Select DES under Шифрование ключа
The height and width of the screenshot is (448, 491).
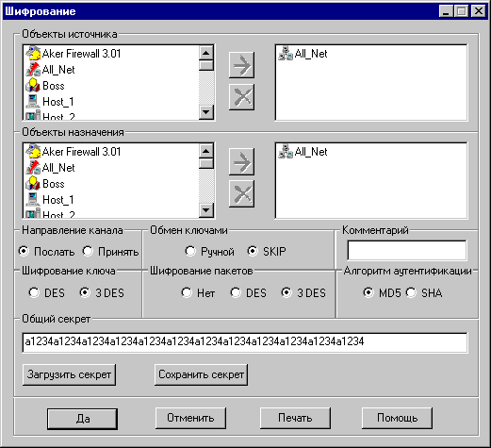click(x=46, y=293)
